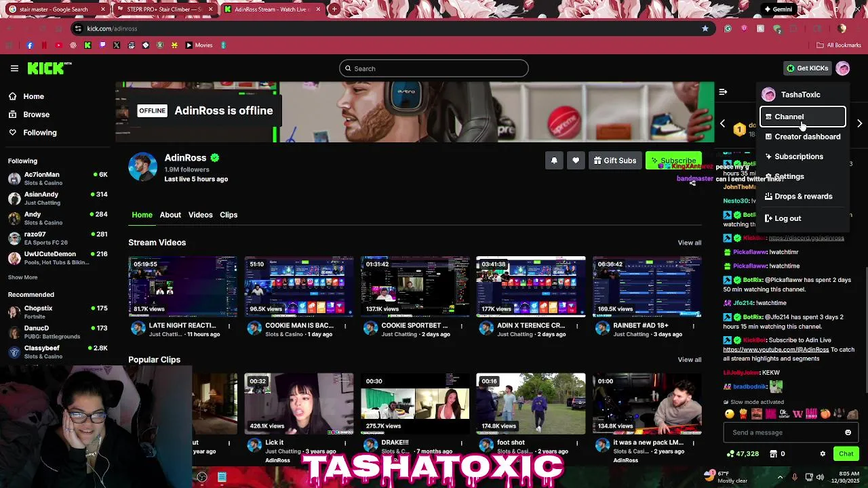Open the hamburger sidebar menu

point(14,68)
